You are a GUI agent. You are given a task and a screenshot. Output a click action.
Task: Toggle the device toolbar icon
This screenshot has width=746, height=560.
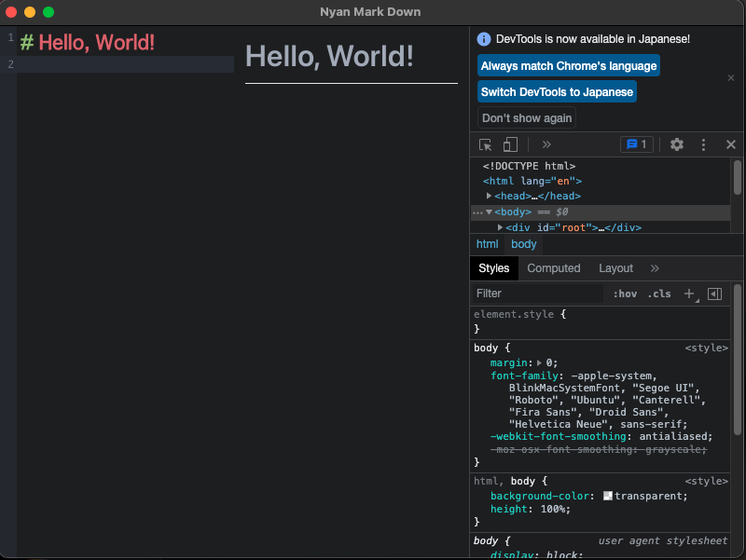[510, 144]
